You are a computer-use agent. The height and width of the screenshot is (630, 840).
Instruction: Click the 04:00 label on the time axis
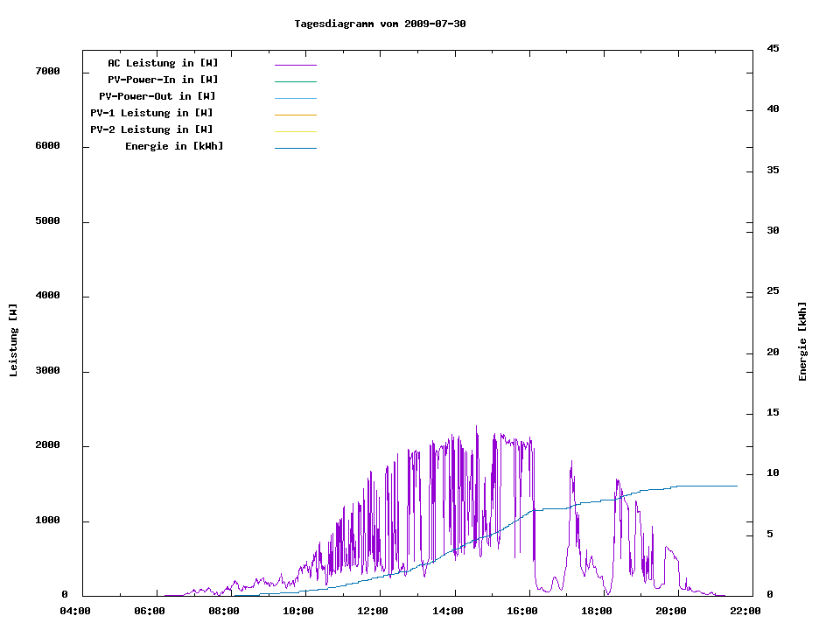[x=75, y=612]
